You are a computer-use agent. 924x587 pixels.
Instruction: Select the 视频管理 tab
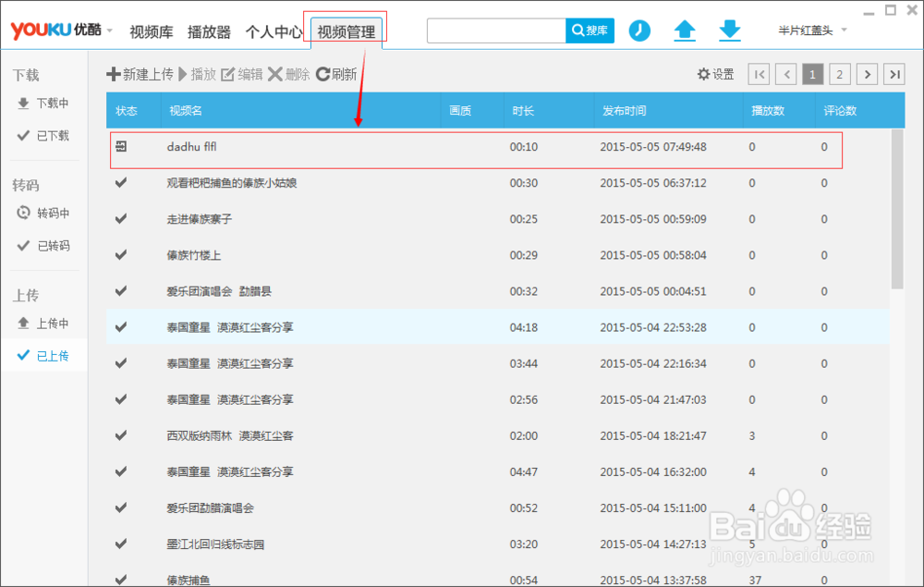pos(346,31)
